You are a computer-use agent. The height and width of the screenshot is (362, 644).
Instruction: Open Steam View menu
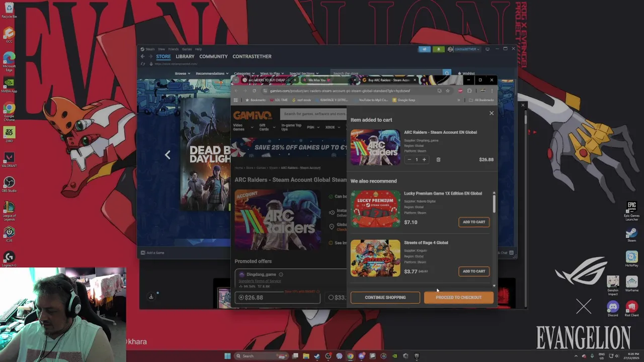(x=161, y=49)
